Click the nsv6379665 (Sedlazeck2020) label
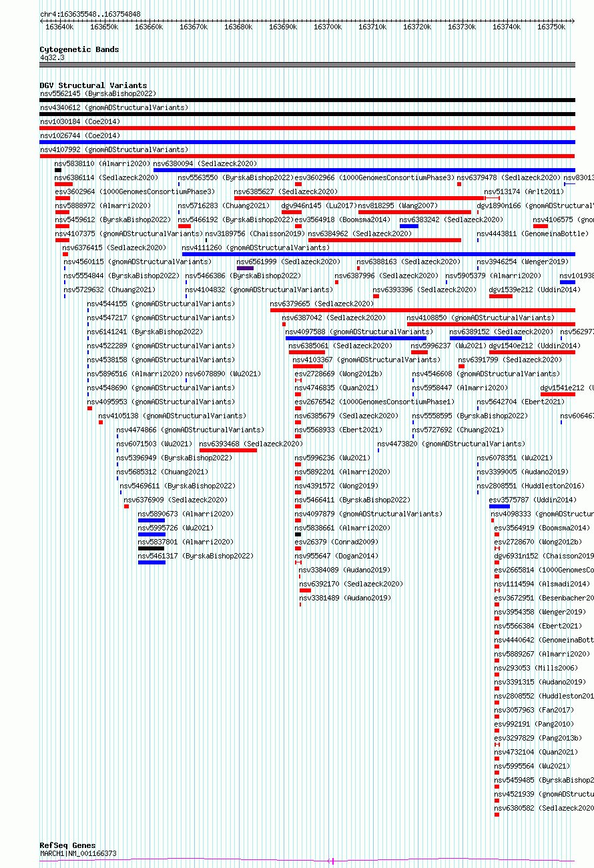This screenshot has width=594, height=868. [322, 304]
